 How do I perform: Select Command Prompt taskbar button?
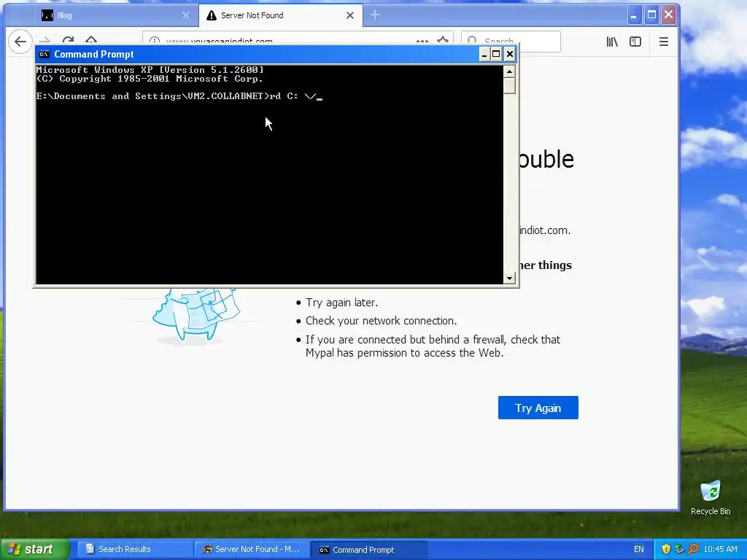368,550
